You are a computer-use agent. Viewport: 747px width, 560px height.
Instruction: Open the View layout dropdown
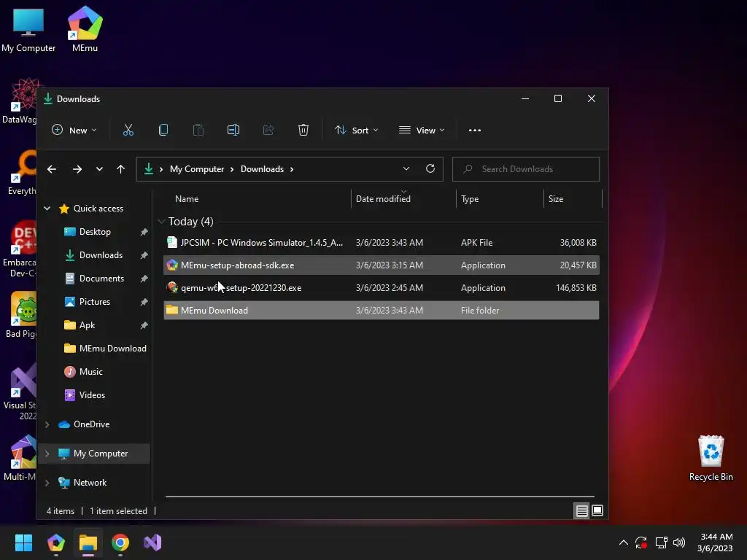tap(422, 130)
